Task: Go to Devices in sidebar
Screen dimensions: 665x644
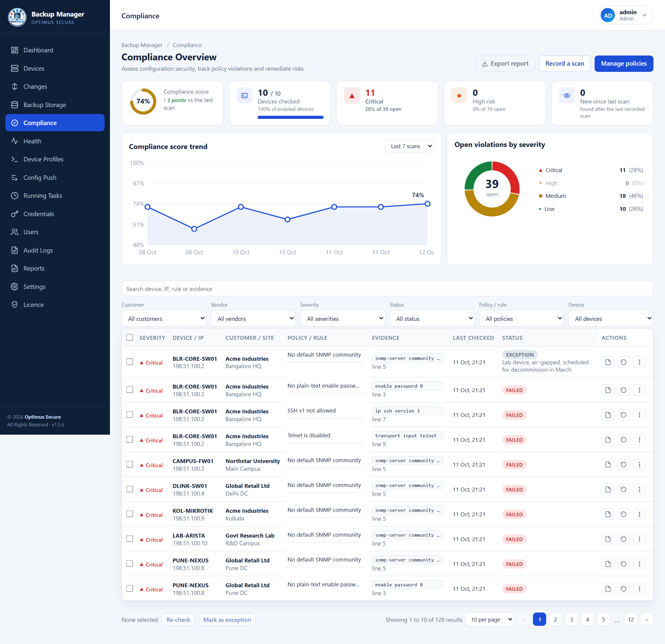Action: click(x=55, y=68)
